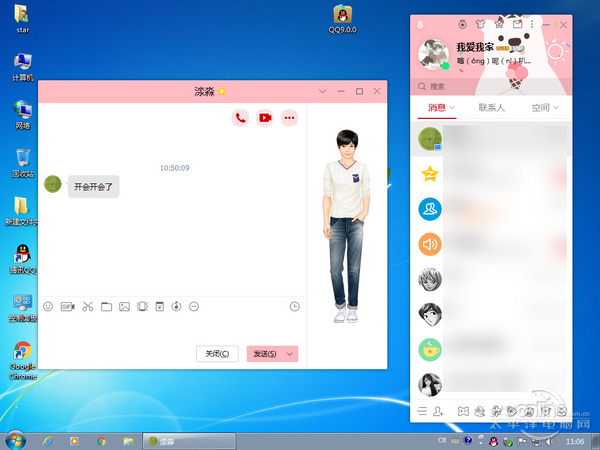Viewport: 600px width, 450px height.
Task: Click the 我爱我家 nickname in QQ panel
Action: [474, 47]
